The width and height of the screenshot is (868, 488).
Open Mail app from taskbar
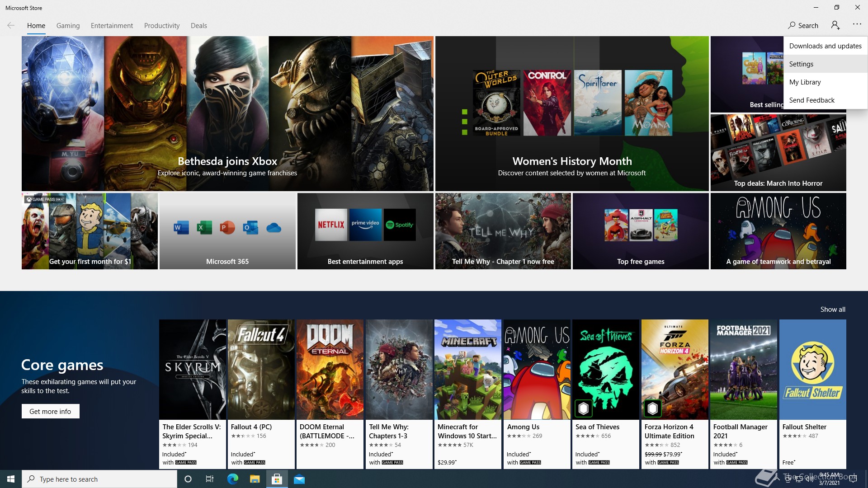(x=299, y=479)
